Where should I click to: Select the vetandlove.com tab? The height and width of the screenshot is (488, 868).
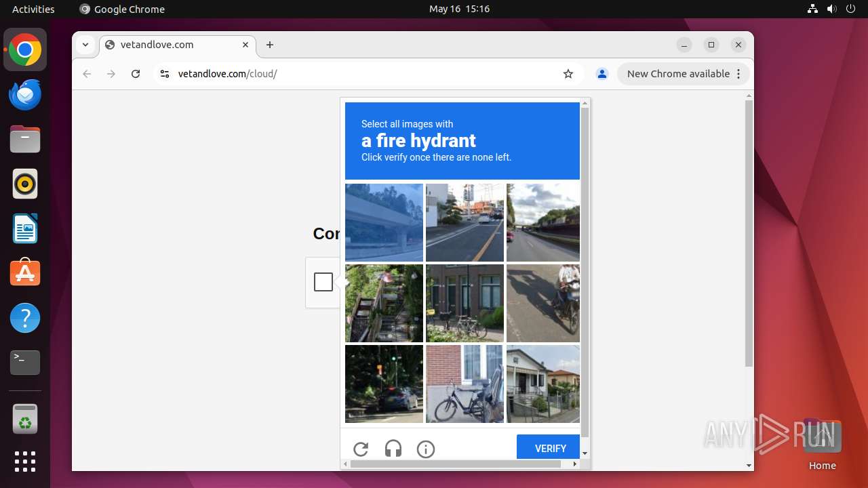(x=178, y=45)
